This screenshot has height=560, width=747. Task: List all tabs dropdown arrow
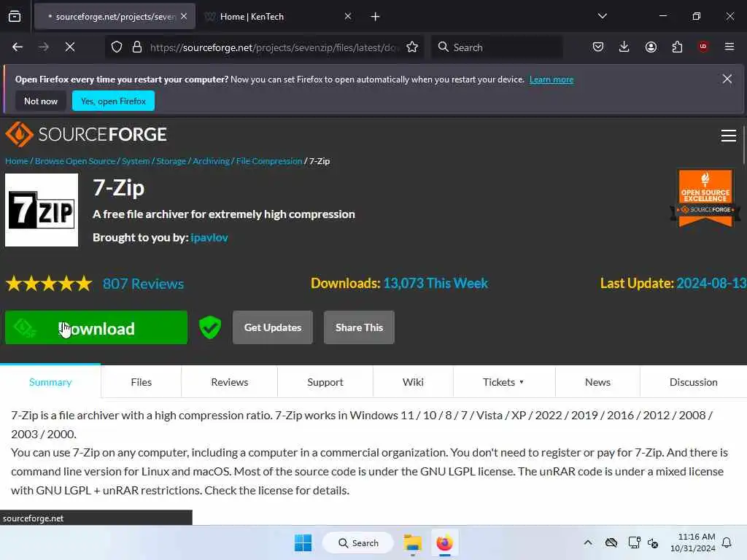(602, 16)
